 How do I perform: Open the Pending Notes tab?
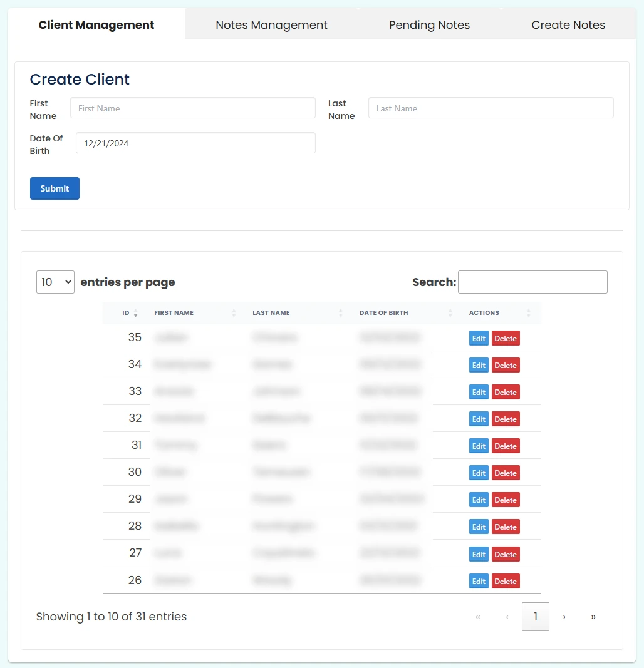coord(429,25)
